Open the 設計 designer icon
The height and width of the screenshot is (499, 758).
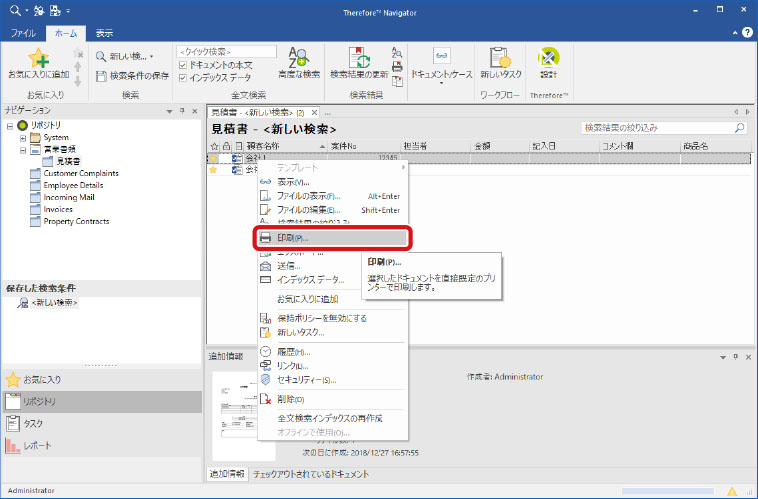548,62
